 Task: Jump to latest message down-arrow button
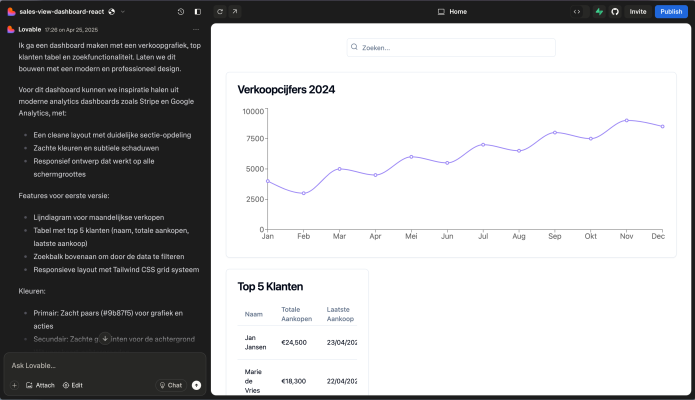point(105,339)
